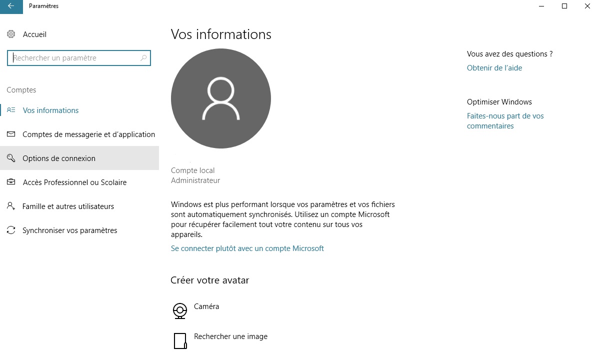Open Faites-nous part de vos commentaires link
The width and height of the screenshot is (596, 364).
click(505, 121)
